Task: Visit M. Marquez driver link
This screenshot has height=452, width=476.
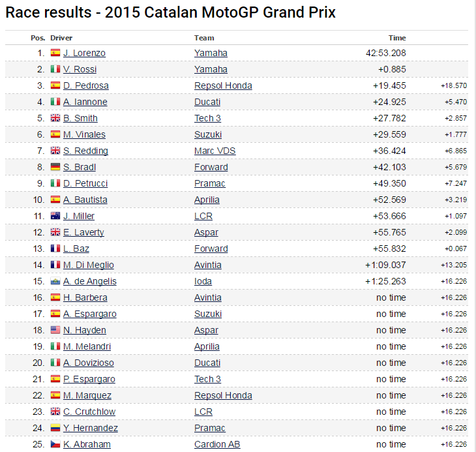Action: click(x=87, y=395)
